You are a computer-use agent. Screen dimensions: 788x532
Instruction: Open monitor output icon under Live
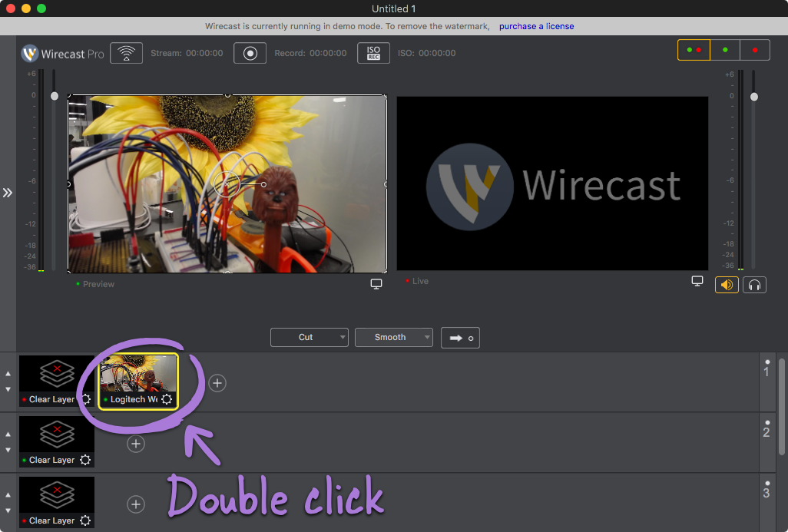coord(697,281)
